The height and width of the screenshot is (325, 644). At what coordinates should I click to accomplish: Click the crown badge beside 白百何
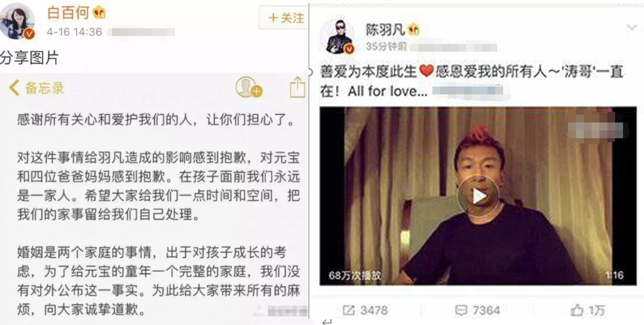(x=99, y=13)
